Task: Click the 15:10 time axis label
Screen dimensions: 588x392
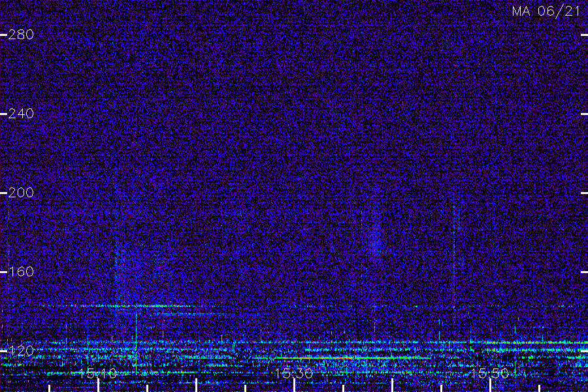Action: tap(98, 373)
